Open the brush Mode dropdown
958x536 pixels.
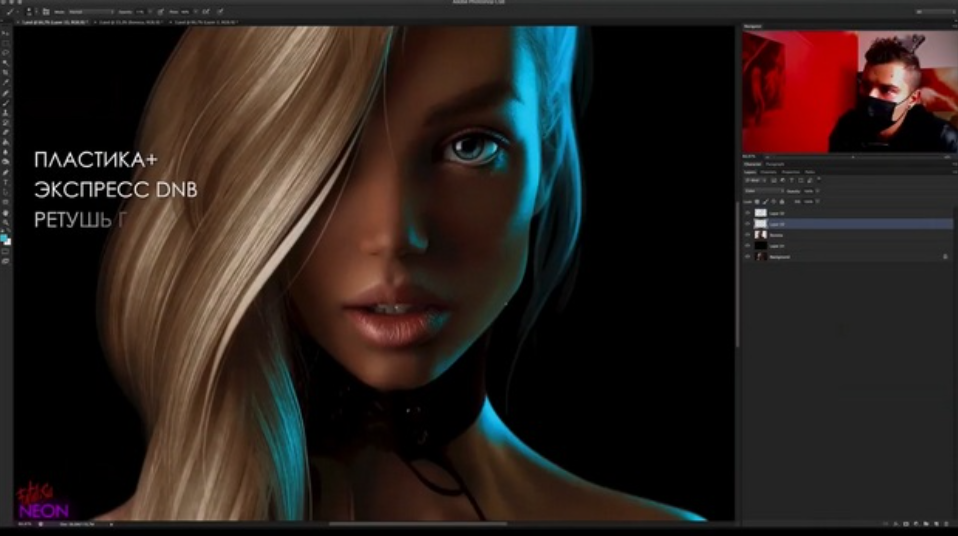[91, 12]
